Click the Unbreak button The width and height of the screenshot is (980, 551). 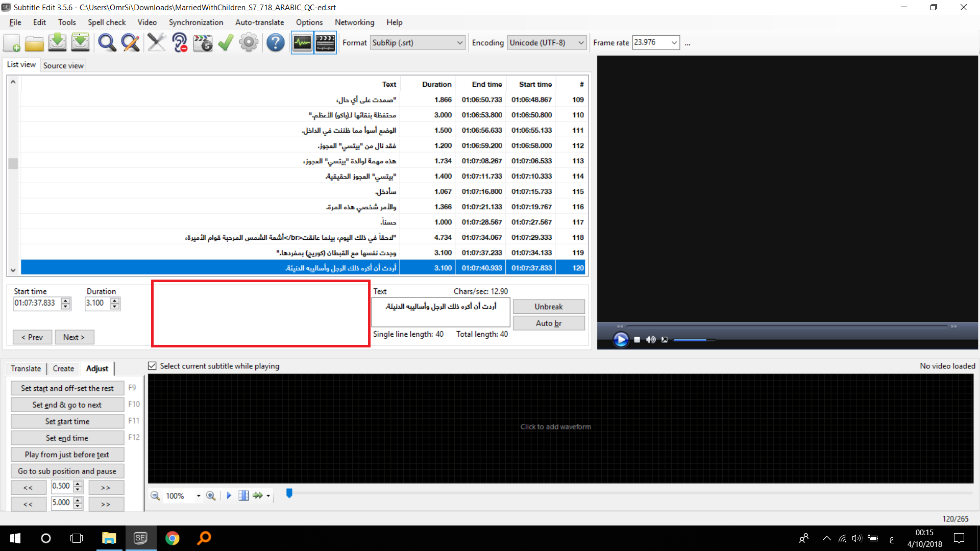coord(549,306)
